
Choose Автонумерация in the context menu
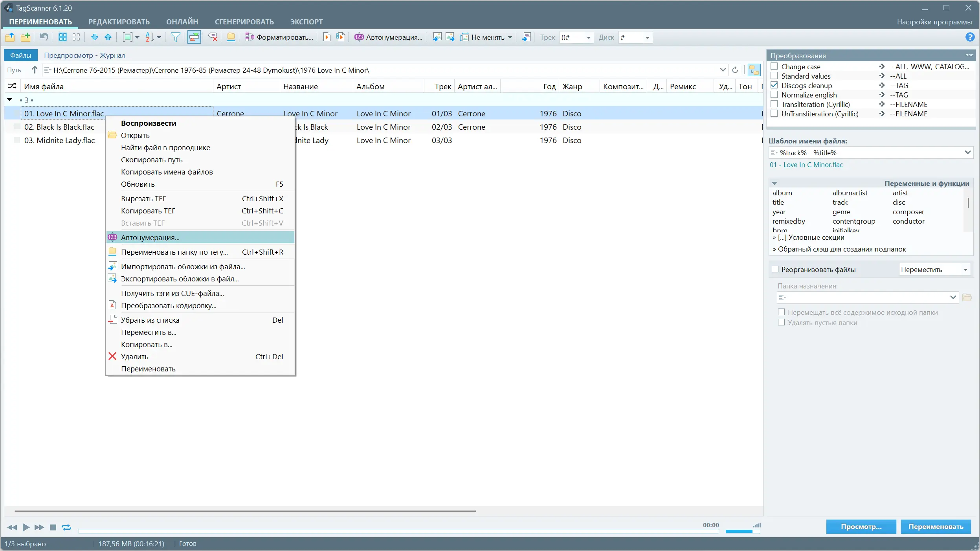[x=150, y=237]
